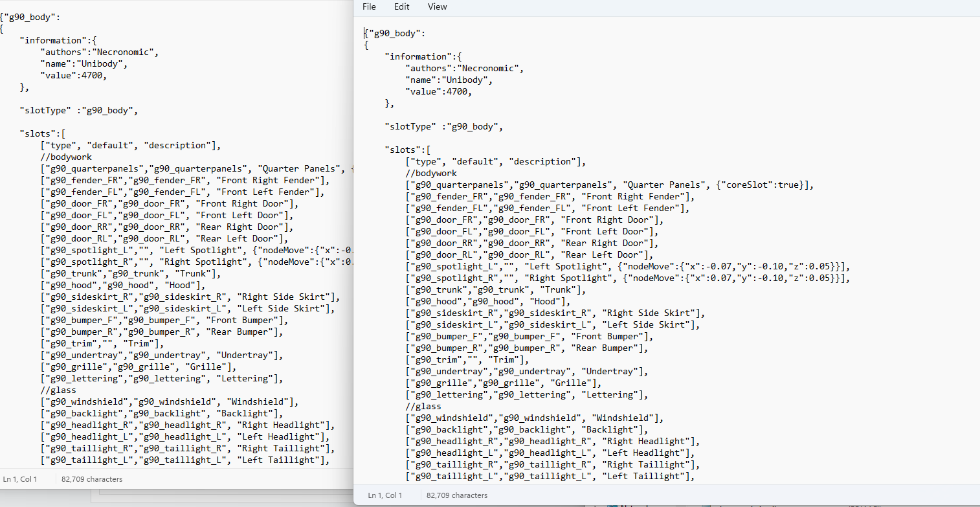The height and width of the screenshot is (507, 980).
Task: Click "authors":"Necronomic" line in background window
Action: coord(100,52)
